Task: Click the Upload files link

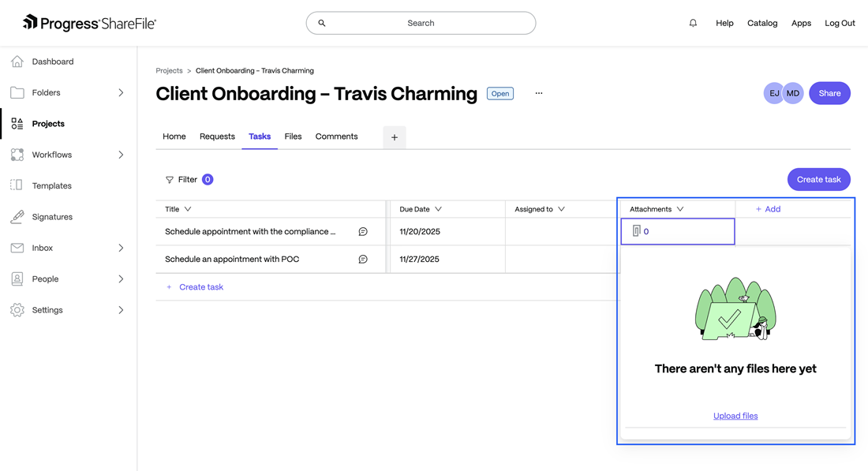Action: click(735, 416)
